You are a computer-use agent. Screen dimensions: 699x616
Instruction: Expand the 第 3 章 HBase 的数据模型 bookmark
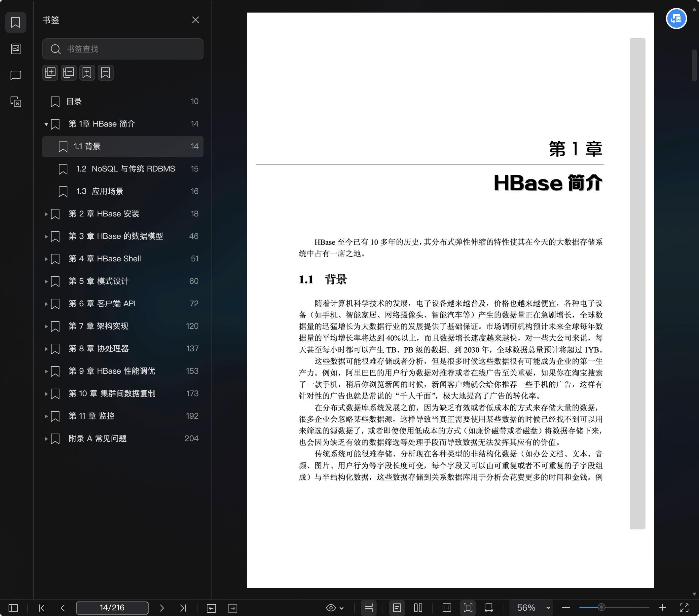click(x=46, y=236)
